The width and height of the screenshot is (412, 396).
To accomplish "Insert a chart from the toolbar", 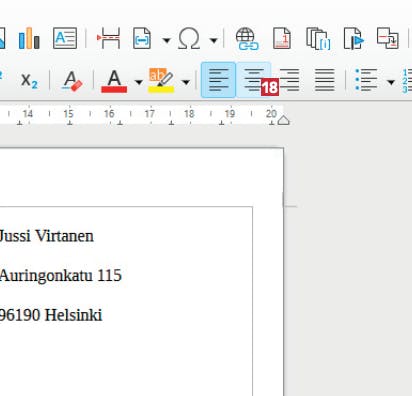I will (29, 38).
